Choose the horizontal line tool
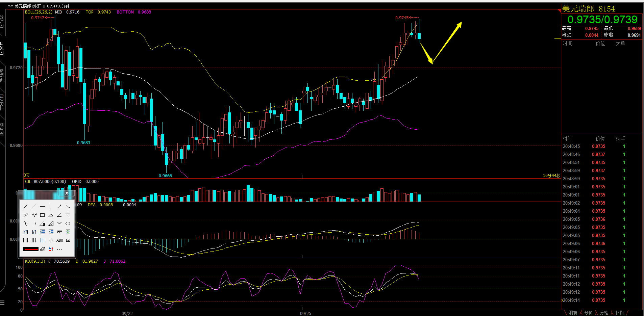The width and height of the screenshot is (644, 316). (43, 206)
